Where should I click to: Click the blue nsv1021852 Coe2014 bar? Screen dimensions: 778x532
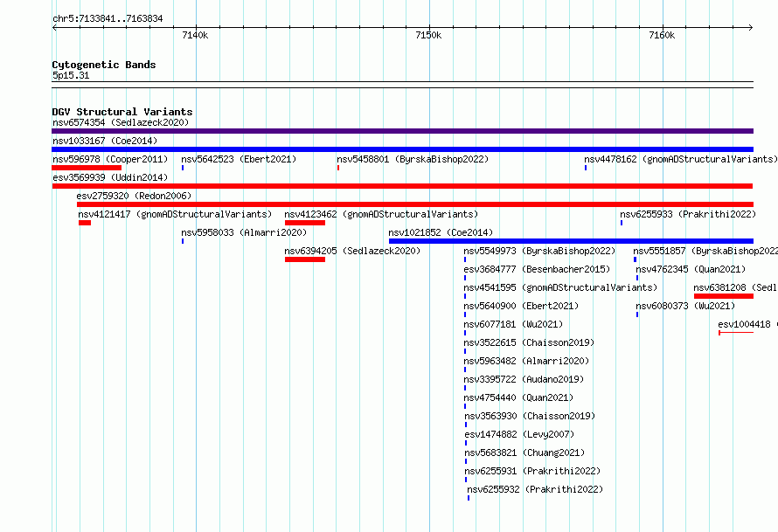tap(571, 241)
